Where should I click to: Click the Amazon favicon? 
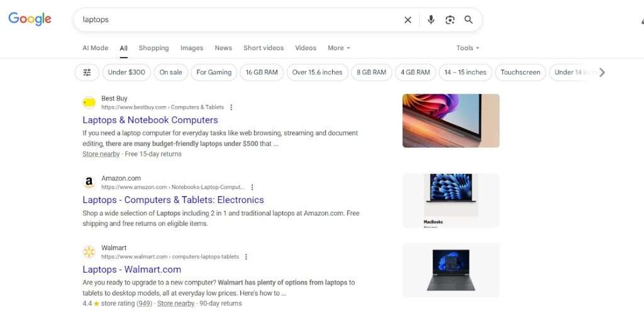[89, 182]
